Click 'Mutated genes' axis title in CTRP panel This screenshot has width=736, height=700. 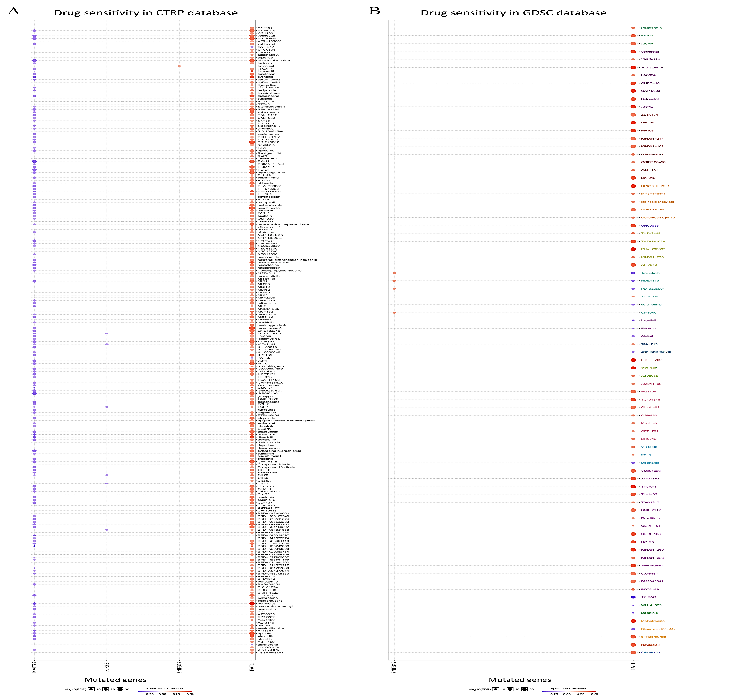(x=115, y=680)
